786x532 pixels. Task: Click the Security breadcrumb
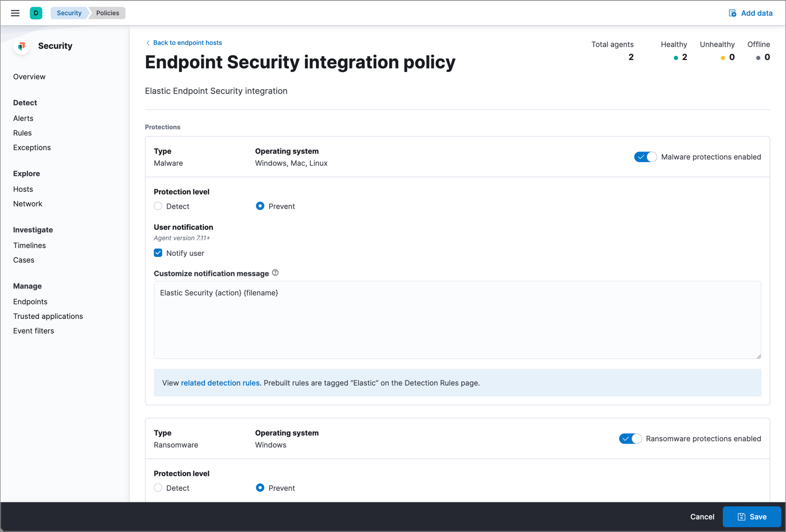pyautogui.click(x=69, y=13)
